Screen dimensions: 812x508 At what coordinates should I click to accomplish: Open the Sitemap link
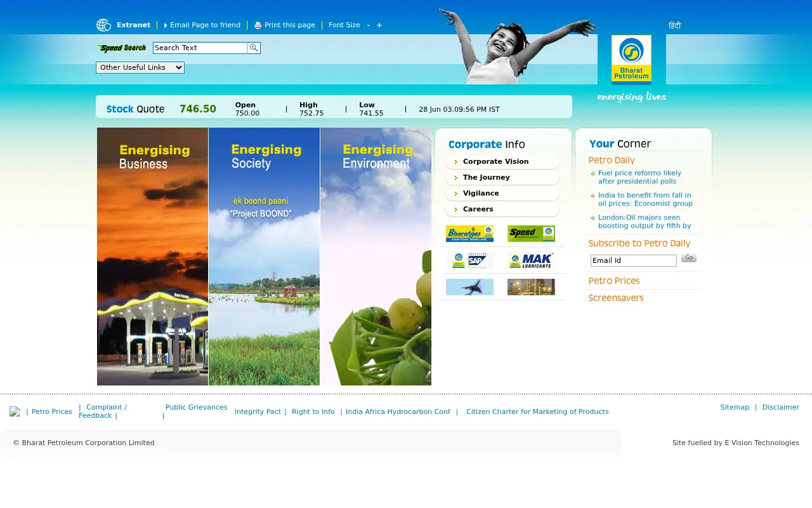[x=735, y=407]
